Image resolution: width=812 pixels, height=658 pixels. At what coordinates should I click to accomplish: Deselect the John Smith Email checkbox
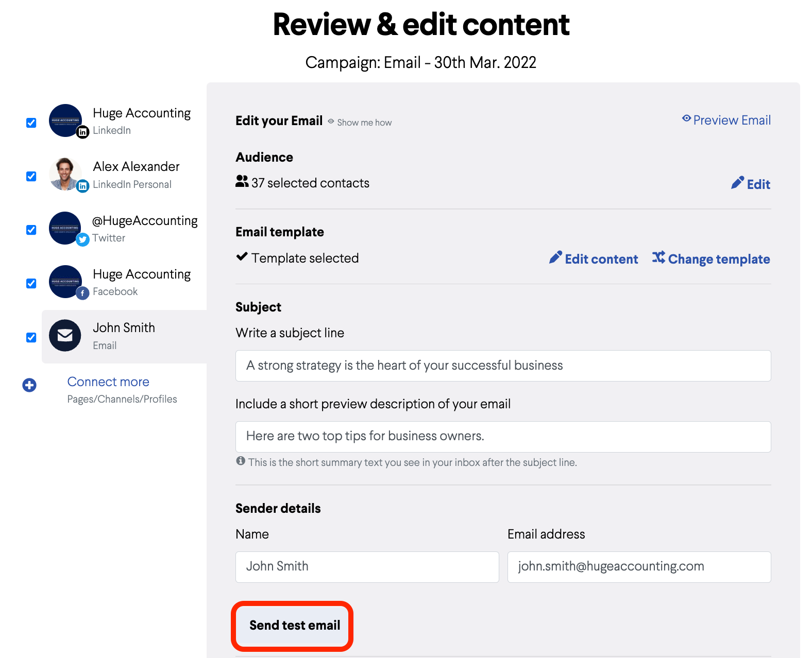[x=31, y=337]
